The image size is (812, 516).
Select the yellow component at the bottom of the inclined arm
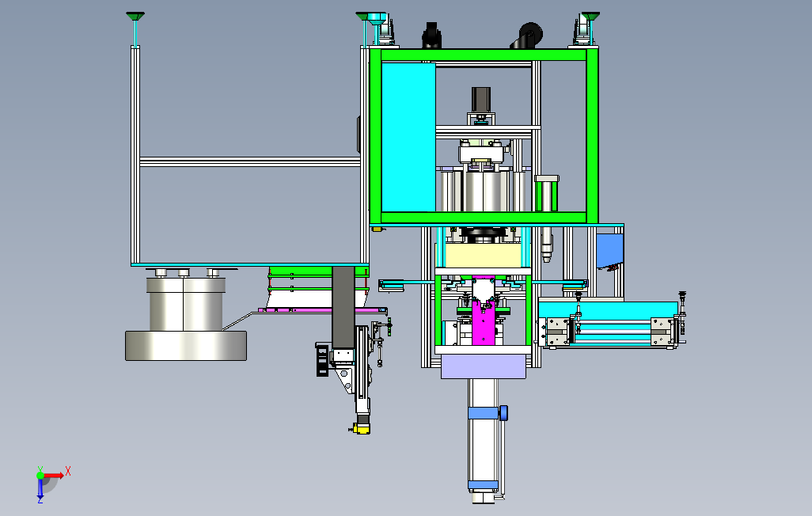pos(361,428)
